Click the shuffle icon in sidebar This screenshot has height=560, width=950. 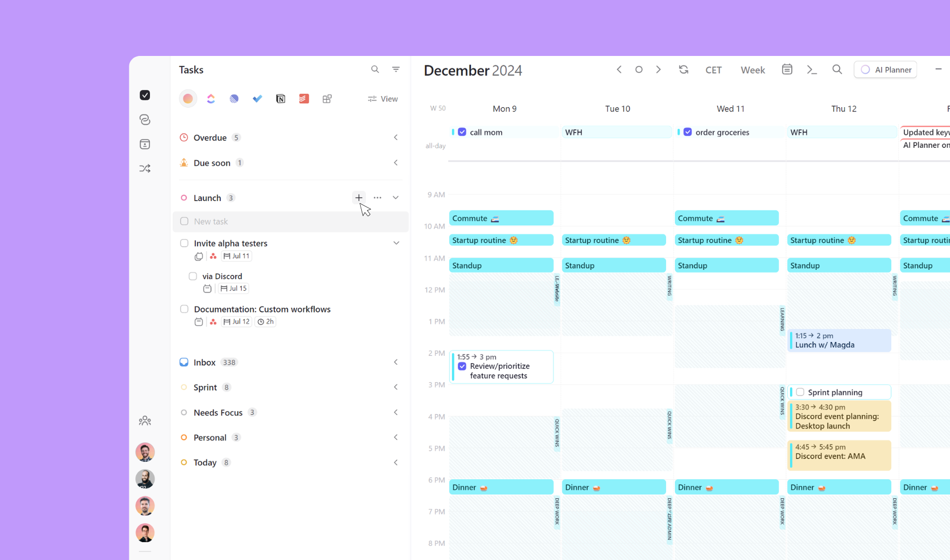click(145, 168)
